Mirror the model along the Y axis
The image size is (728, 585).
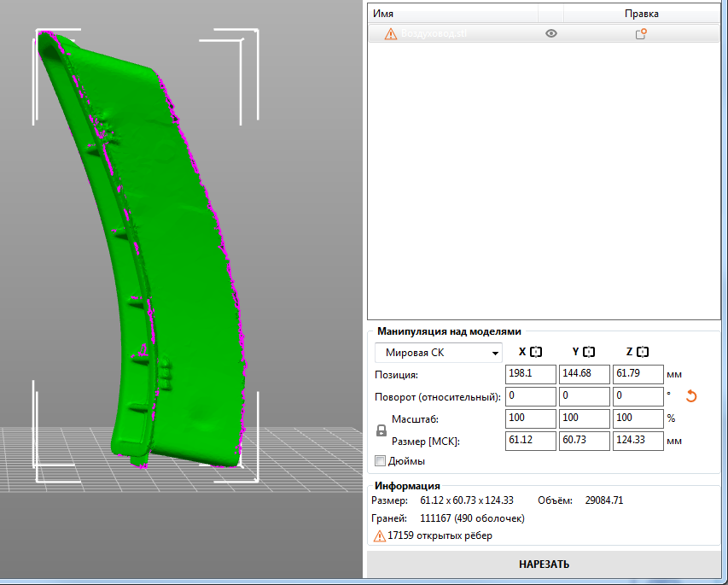589,352
